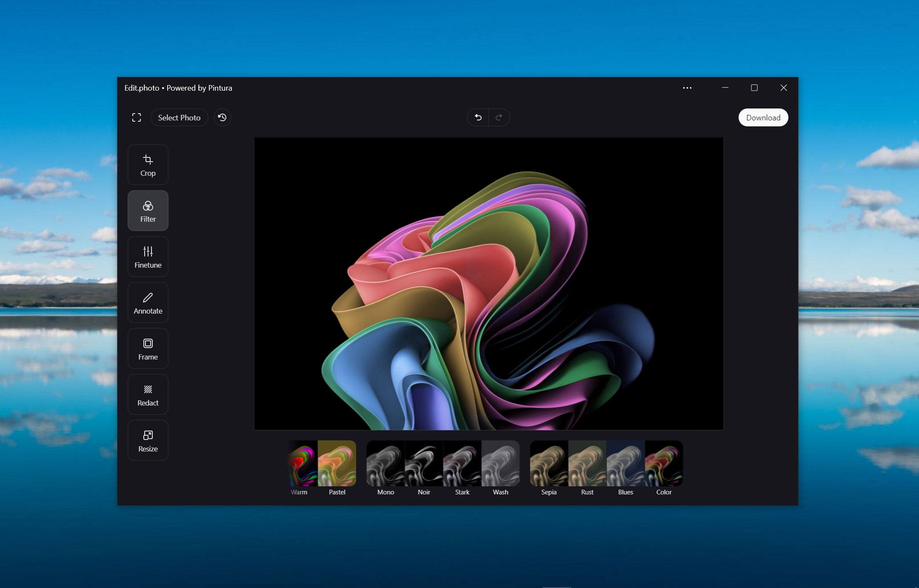Image resolution: width=919 pixels, height=588 pixels.
Task: Apply the Sepia filter
Action: pyautogui.click(x=549, y=468)
